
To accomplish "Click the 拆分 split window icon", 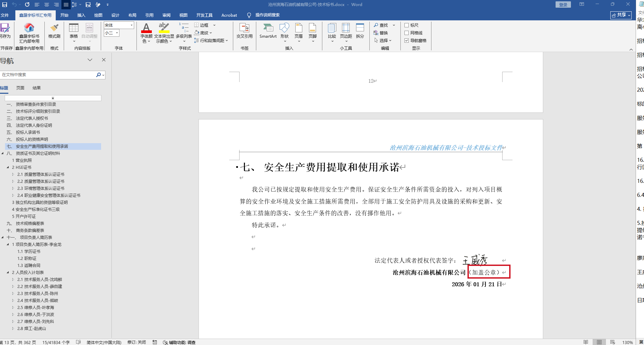I will (x=360, y=31).
